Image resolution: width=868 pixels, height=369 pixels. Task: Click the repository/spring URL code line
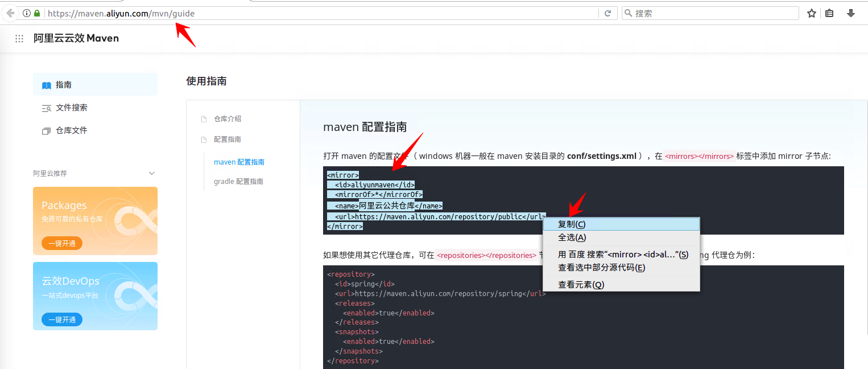pyautogui.click(x=440, y=294)
